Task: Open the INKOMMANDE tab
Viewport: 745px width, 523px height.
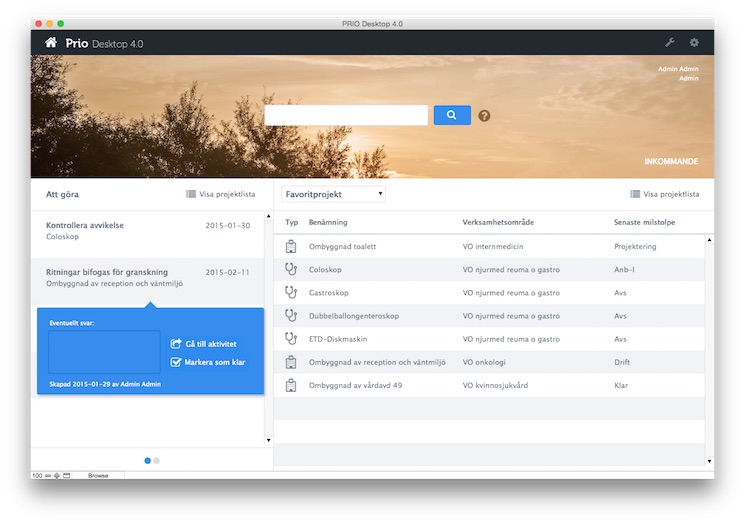Action: pyautogui.click(x=671, y=162)
